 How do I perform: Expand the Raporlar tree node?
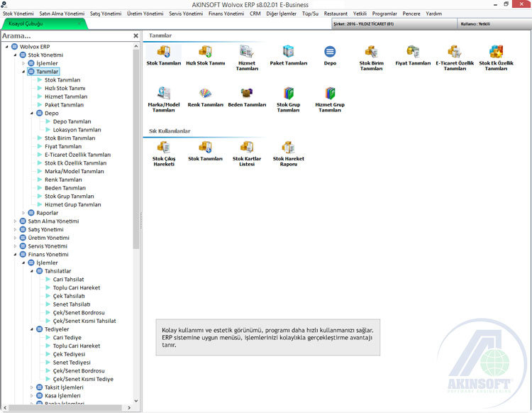[x=23, y=213]
